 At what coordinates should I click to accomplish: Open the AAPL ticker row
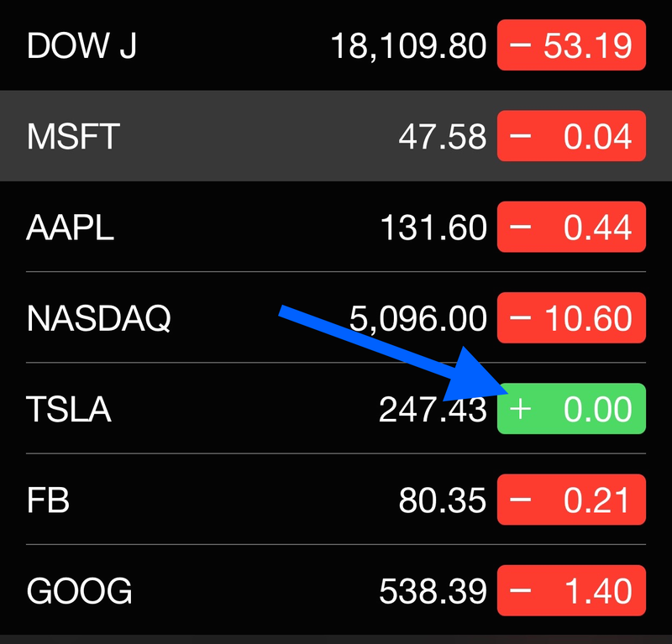coord(336,227)
